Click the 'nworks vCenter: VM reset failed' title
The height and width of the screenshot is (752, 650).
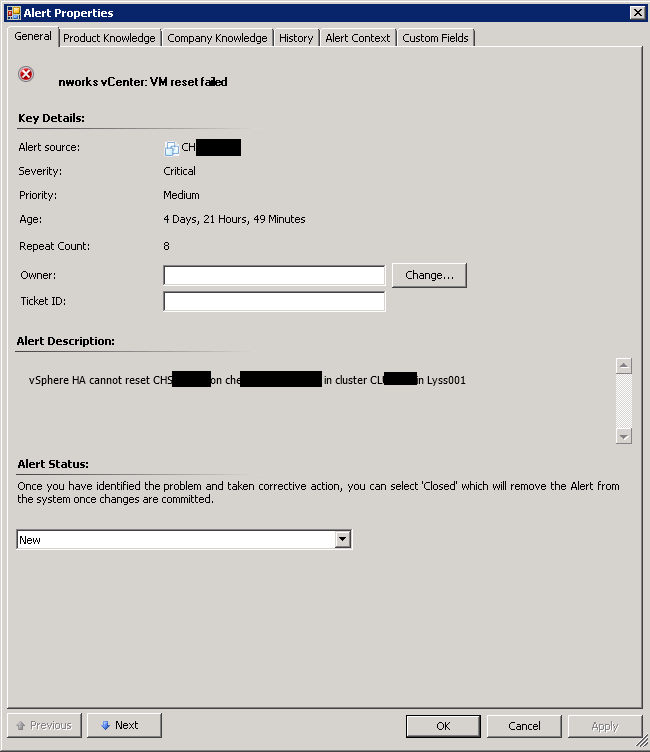coord(143,82)
